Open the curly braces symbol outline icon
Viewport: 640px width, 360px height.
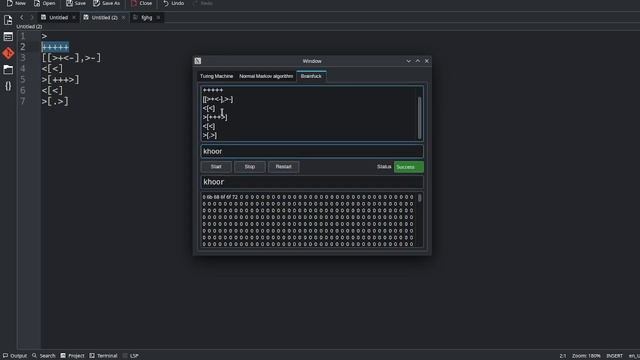[x=8, y=86]
